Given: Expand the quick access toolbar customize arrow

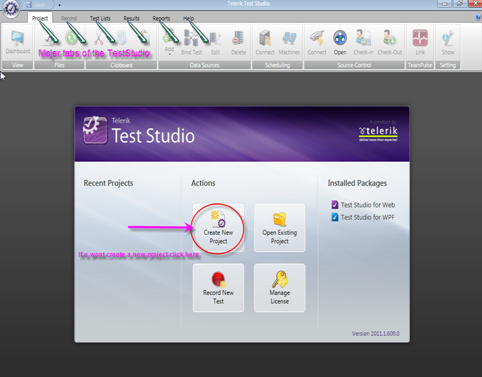Looking at the screenshot, I should 59,5.
